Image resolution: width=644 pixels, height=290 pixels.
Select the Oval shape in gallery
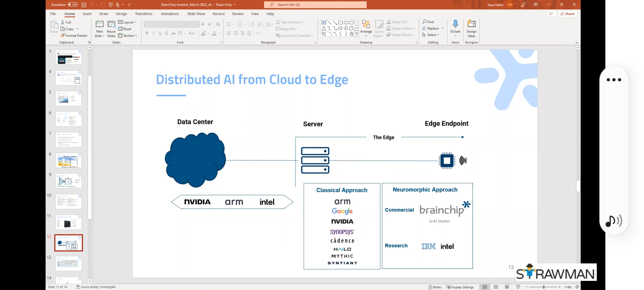click(346, 23)
